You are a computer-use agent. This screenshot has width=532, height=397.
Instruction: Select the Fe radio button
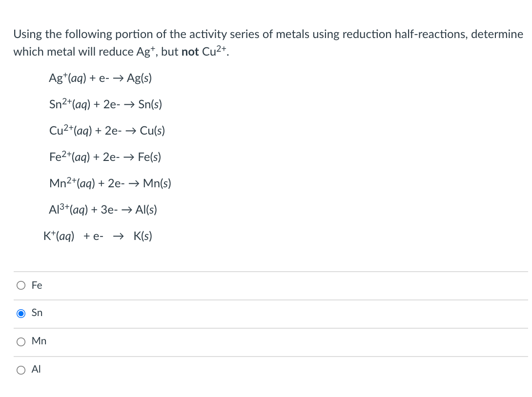point(21,285)
